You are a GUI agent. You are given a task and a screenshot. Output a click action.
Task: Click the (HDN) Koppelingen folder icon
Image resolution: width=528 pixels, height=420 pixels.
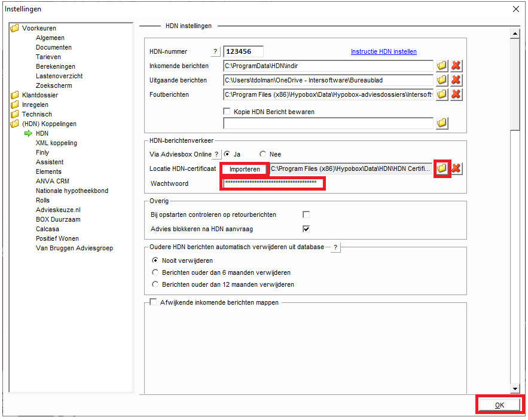(14, 124)
